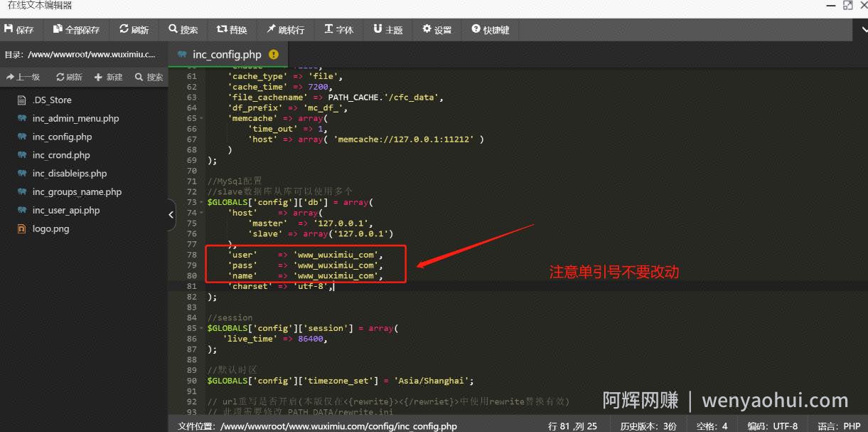The width and height of the screenshot is (868, 432).
Task: Change indentation via 空格: 4 in status bar
Action: [712, 426]
